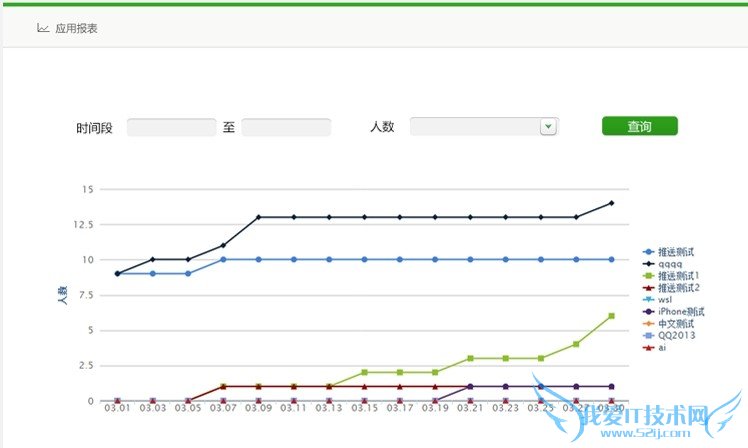Image resolution: width=748 pixels, height=448 pixels.
Task: Click 推送测试1 green data point at 03.30
Action: coord(611,316)
